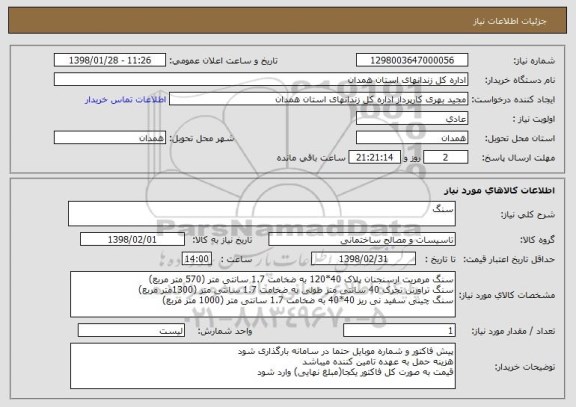Select the تعداد / مقدار field showing 1
Viewport: 576px width, 407px height.
[399, 331]
